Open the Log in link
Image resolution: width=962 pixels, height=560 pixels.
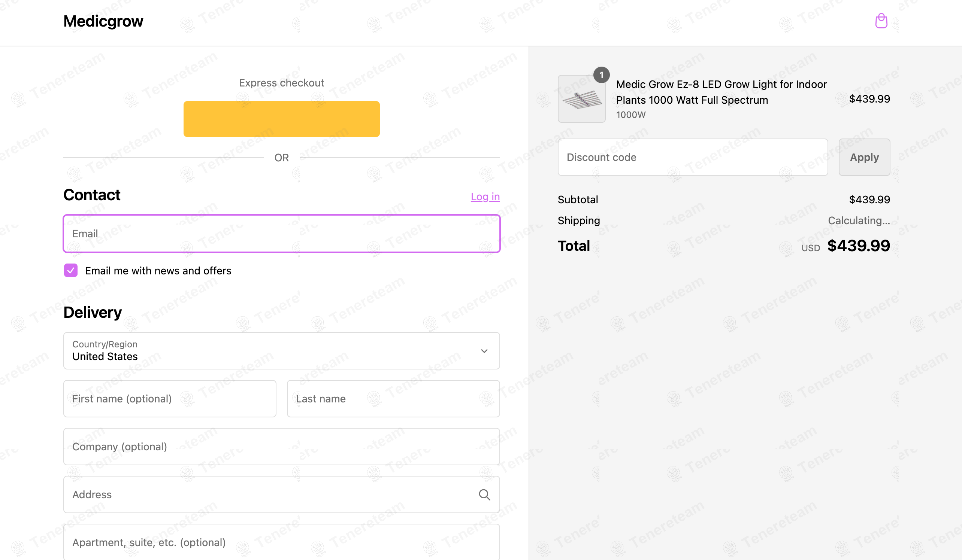point(485,197)
